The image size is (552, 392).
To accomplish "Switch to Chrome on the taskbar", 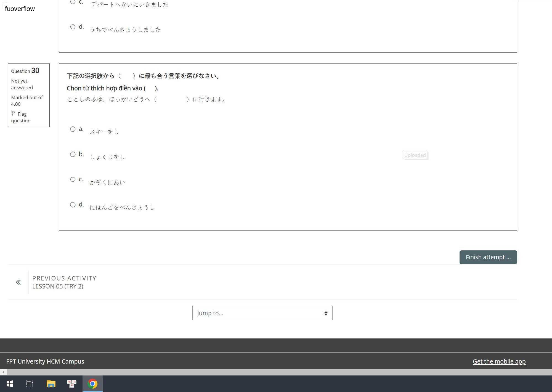I will tap(92, 384).
